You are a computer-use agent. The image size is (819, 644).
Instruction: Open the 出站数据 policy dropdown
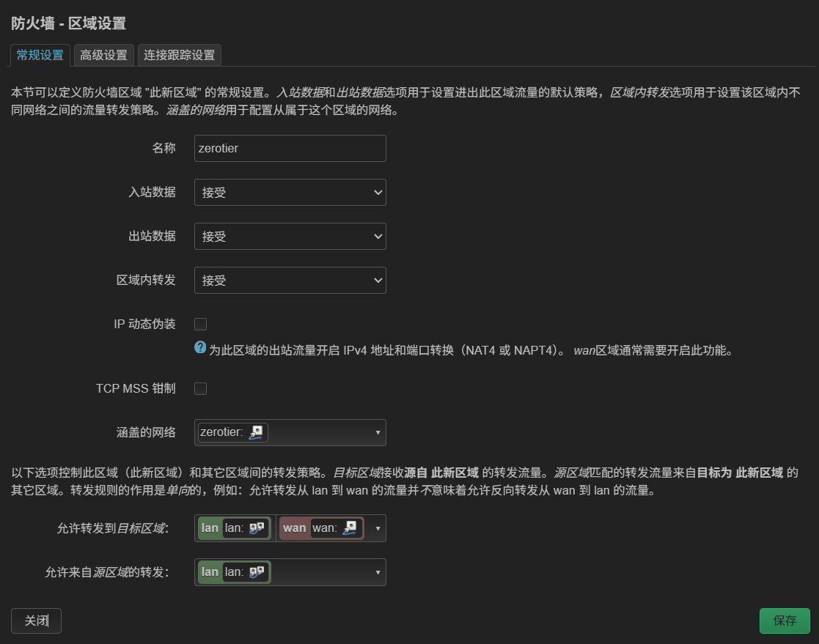(x=290, y=237)
